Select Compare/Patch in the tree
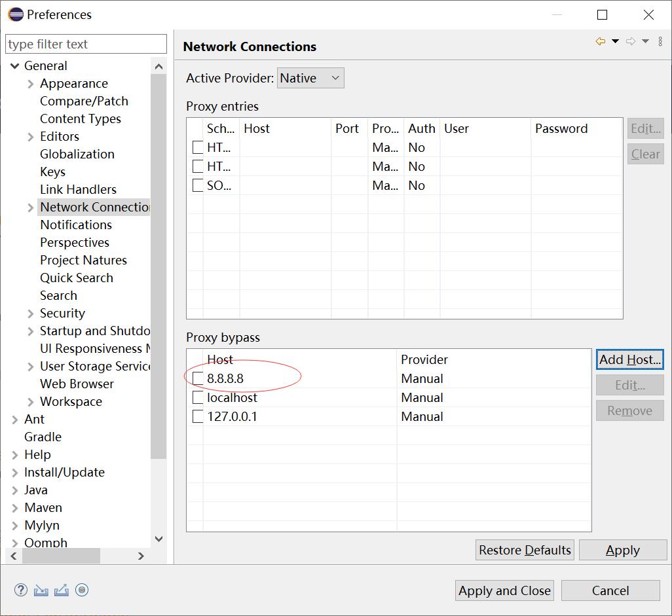Screen dimensions: 672x616 pyautogui.click(x=84, y=101)
